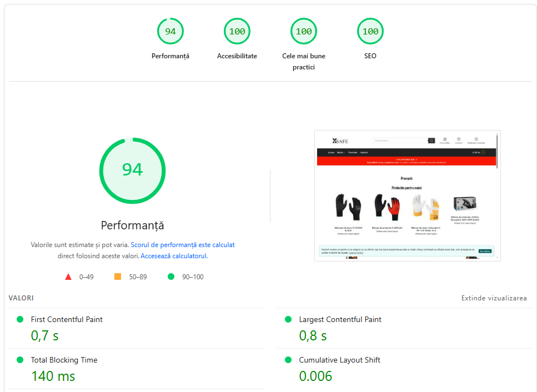Click the Performanță score gauge showing 94
Screen dimensions: 537x392
(x=170, y=31)
